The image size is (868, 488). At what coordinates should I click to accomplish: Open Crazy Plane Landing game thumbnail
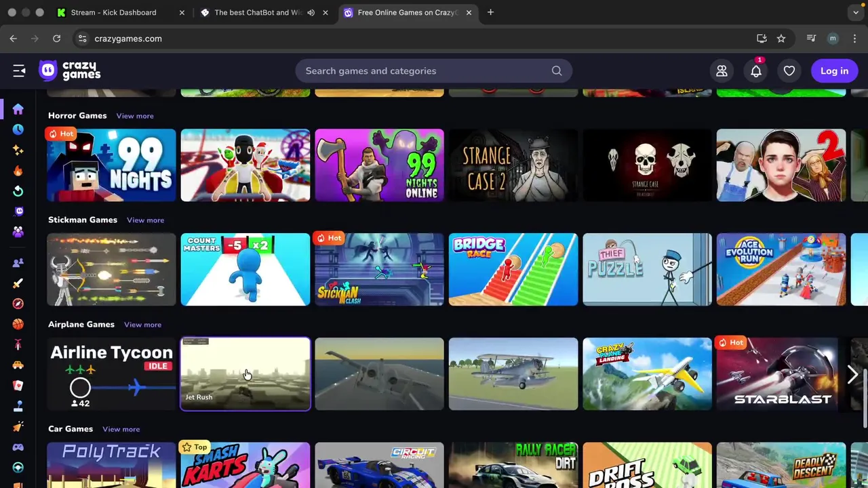click(x=647, y=374)
